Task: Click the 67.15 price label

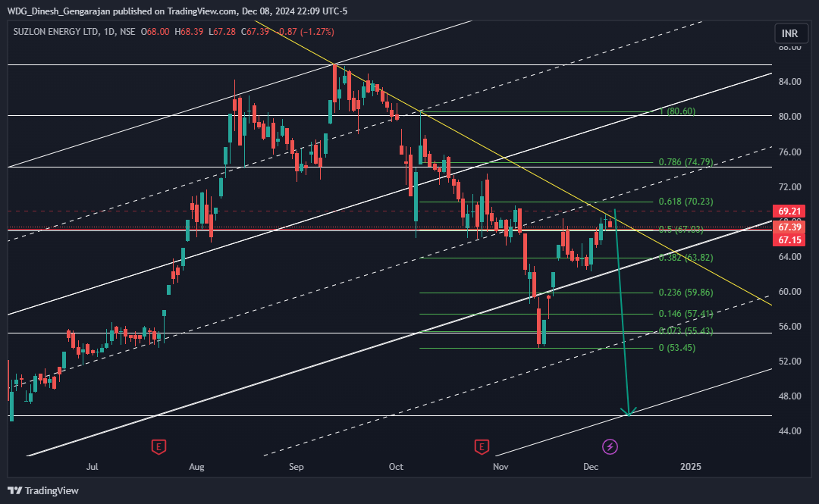Action: 789,239
